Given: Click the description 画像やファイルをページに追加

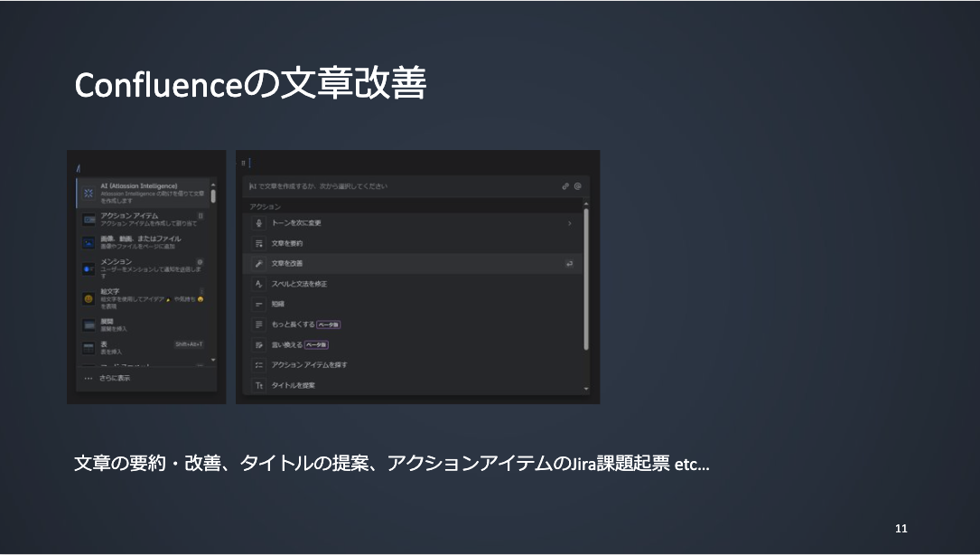Looking at the screenshot, I should 138,247.
